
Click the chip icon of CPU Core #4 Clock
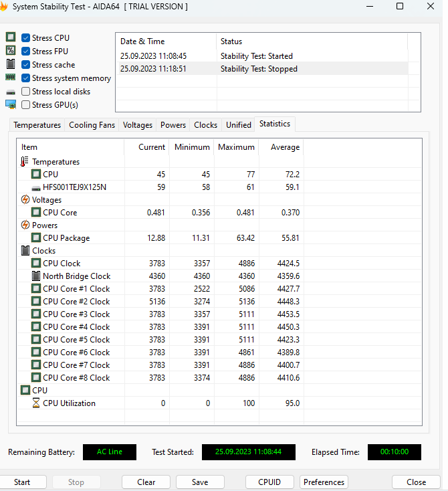pyautogui.click(x=36, y=326)
